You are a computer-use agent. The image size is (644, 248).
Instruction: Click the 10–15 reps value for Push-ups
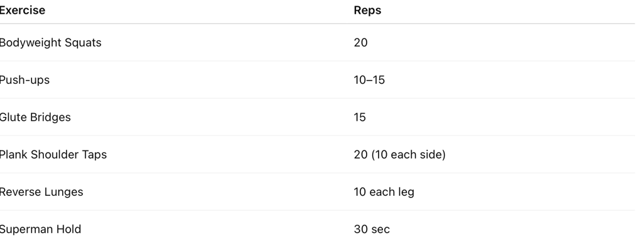[x=369, y=80]
